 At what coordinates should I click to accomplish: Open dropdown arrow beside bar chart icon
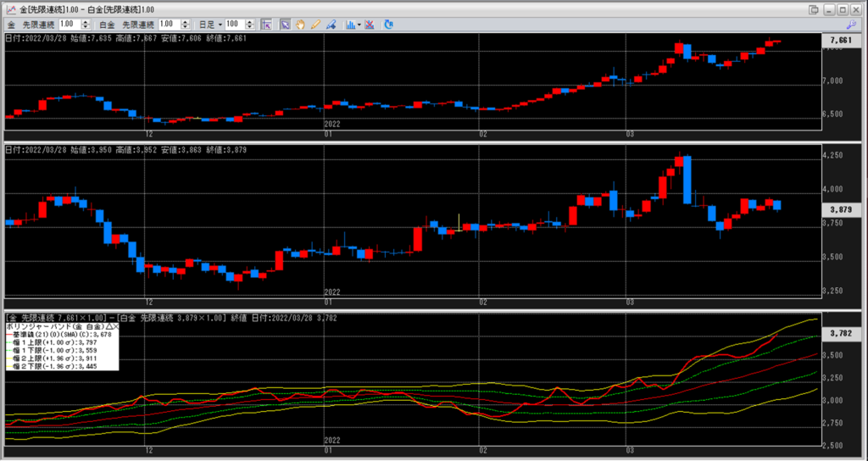coord(360,25)
